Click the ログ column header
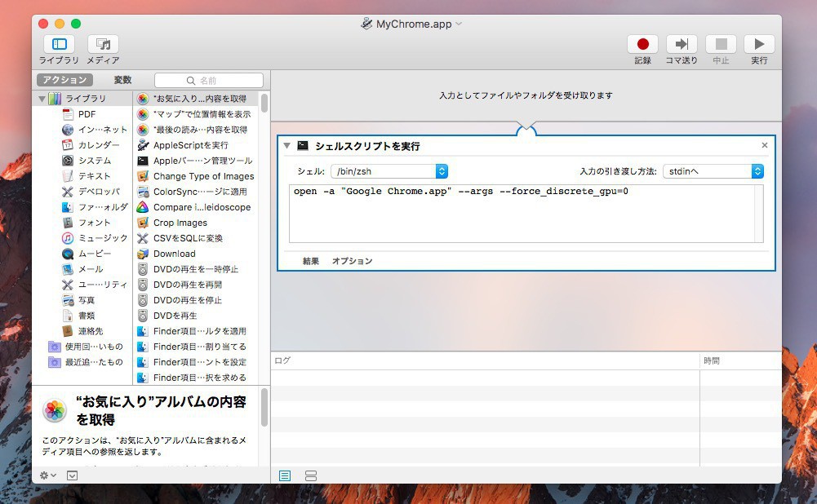The width and height of the screenshot is (817, 504). coord(485,360)
